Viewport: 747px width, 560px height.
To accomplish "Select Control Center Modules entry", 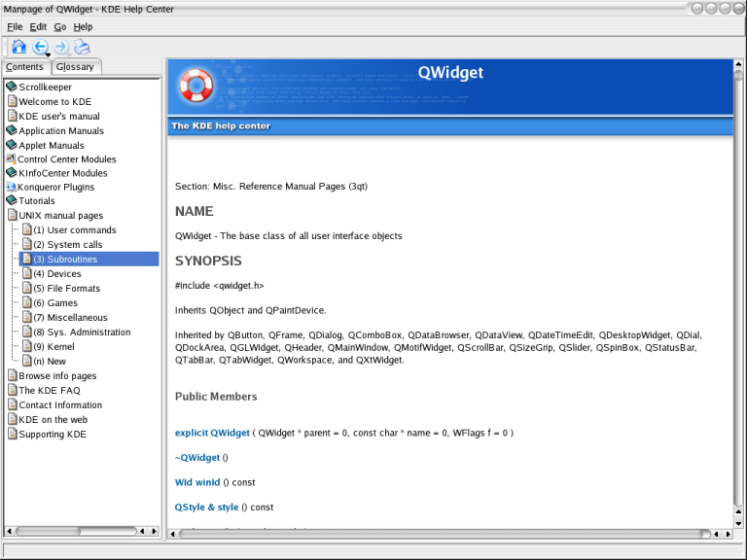I will [67, 159].
